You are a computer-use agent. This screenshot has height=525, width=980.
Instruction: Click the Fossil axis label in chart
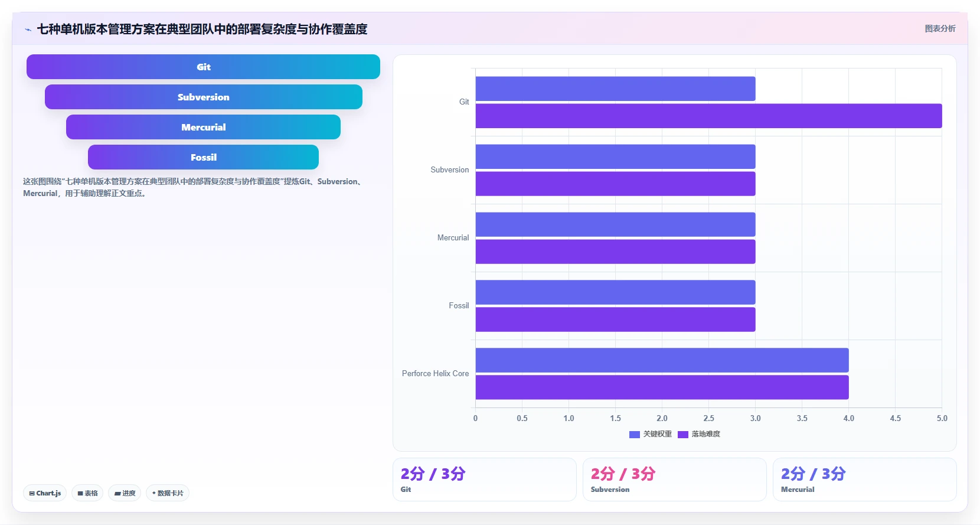pyautogui.click(x=459, y=306)
